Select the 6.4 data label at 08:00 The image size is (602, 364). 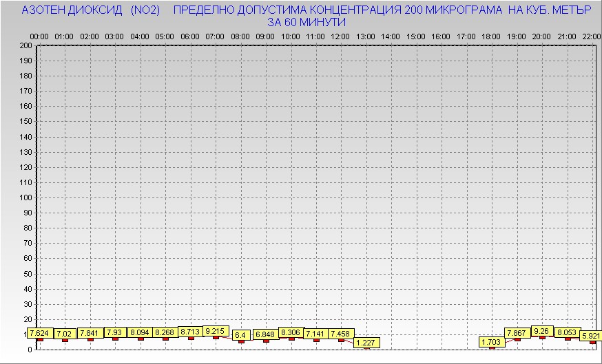[240, 335]
